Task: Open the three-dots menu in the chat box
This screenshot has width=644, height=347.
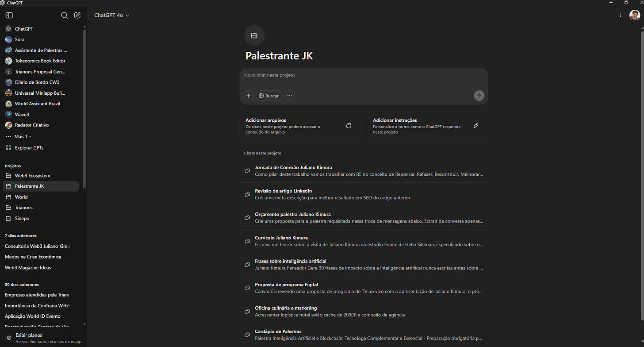Action: point(290,96)
